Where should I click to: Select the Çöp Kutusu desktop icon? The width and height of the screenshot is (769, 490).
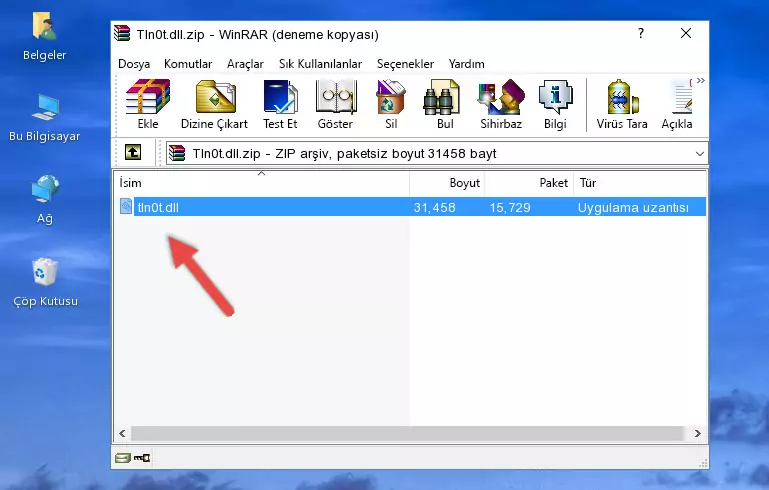(x=45, y=283)
